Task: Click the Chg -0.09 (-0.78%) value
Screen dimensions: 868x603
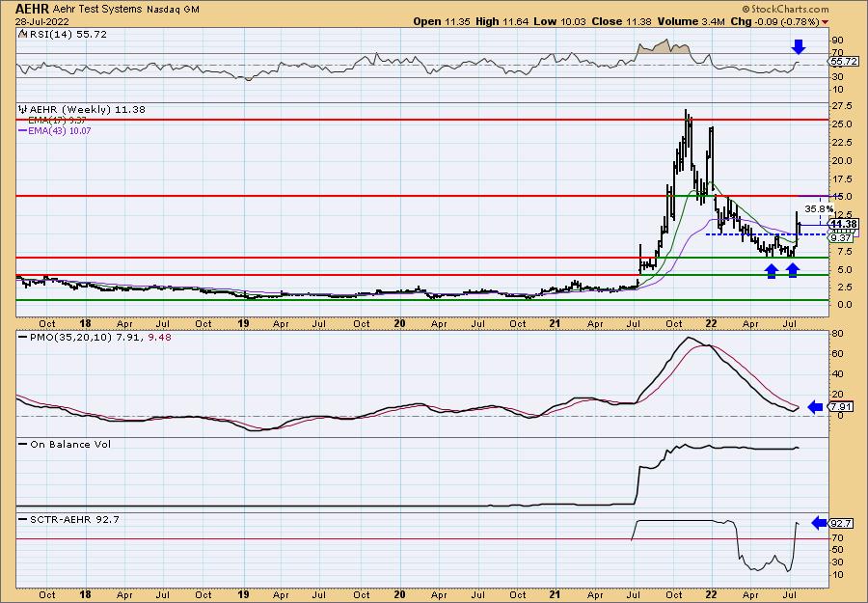Action: 773,21
